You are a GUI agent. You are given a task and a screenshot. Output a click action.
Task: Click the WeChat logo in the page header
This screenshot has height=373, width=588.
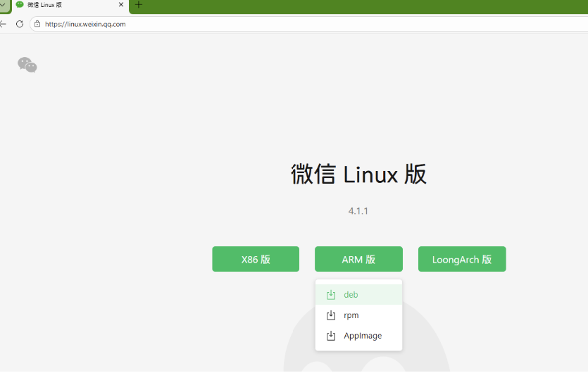27,65
